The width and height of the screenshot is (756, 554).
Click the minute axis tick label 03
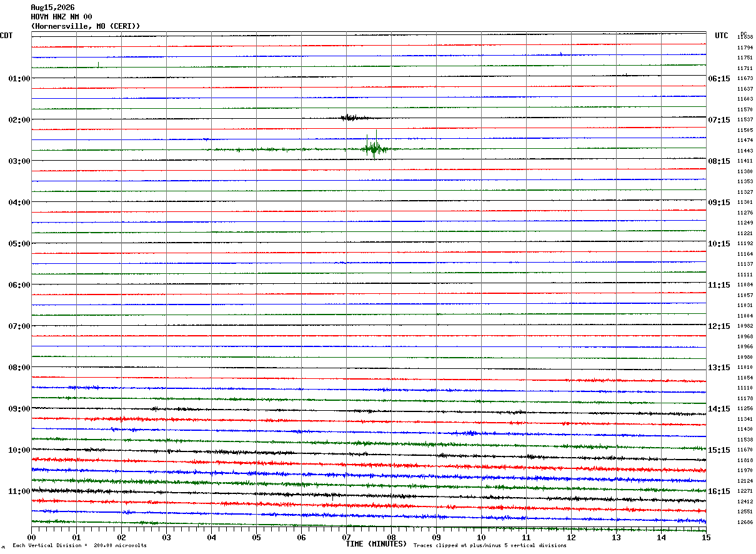166,537
